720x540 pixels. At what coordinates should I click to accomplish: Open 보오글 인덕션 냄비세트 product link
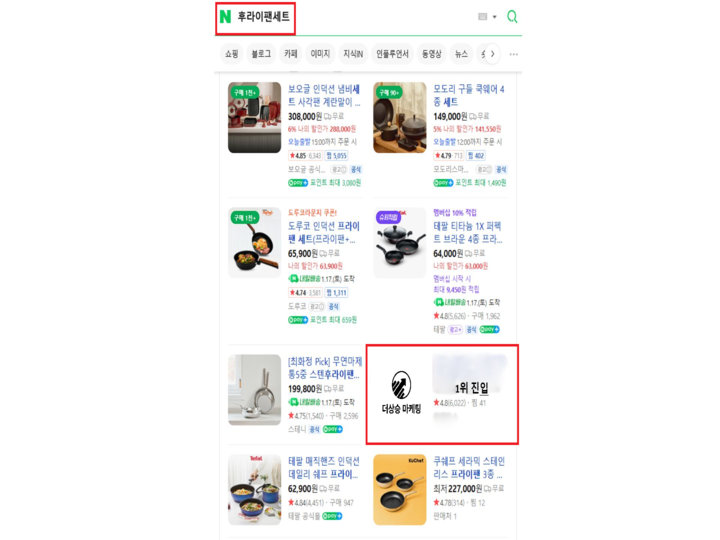click(324, 96)
